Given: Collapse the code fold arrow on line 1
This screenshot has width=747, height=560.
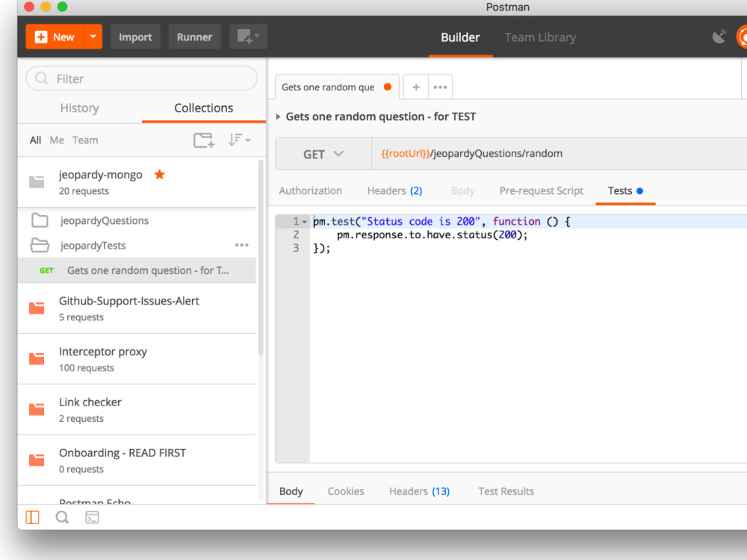Looking at the screenshot, I should click(305, 222).
